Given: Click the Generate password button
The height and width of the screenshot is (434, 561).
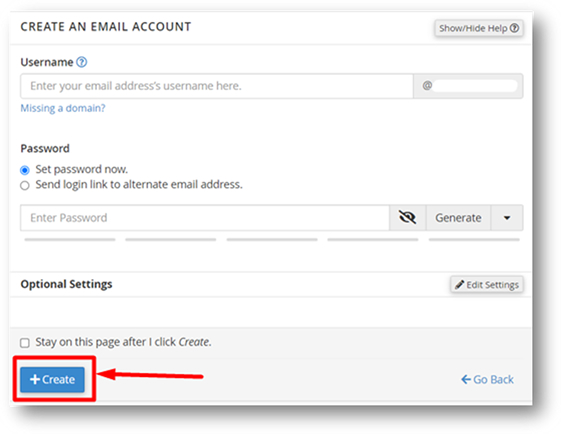Looking at the screenshot, I should 458,218.
